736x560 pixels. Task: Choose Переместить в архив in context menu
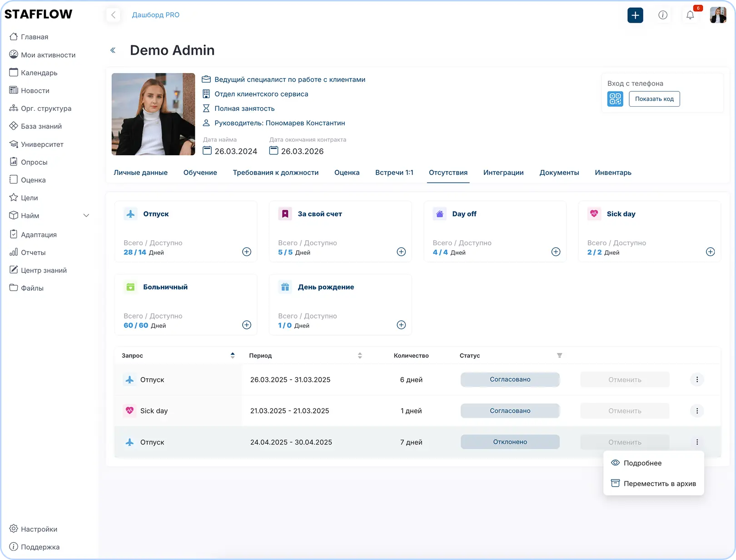point(654,484)
